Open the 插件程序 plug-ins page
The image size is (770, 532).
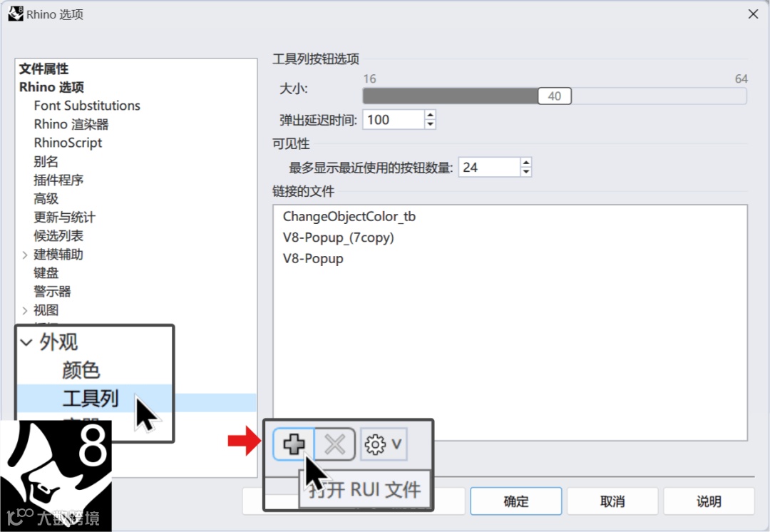click(58, 180)
